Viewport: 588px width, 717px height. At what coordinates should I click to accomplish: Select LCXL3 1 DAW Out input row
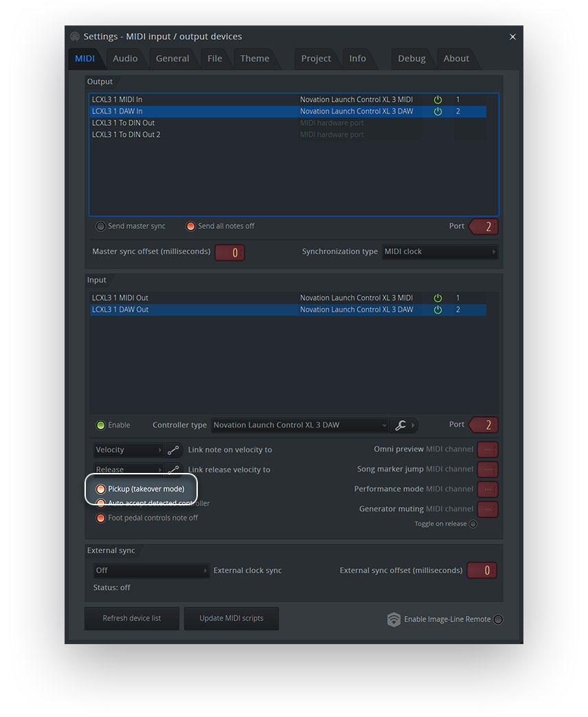tap(288, 310)
